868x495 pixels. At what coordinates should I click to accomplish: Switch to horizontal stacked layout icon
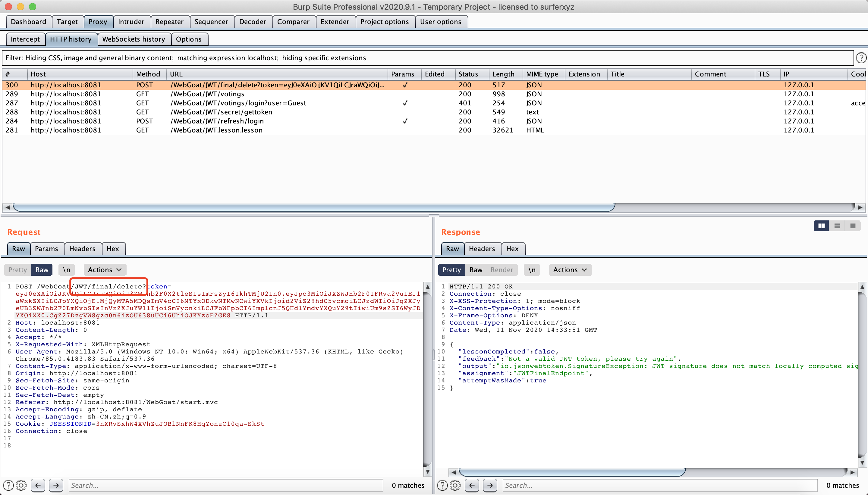pos(837,226)
